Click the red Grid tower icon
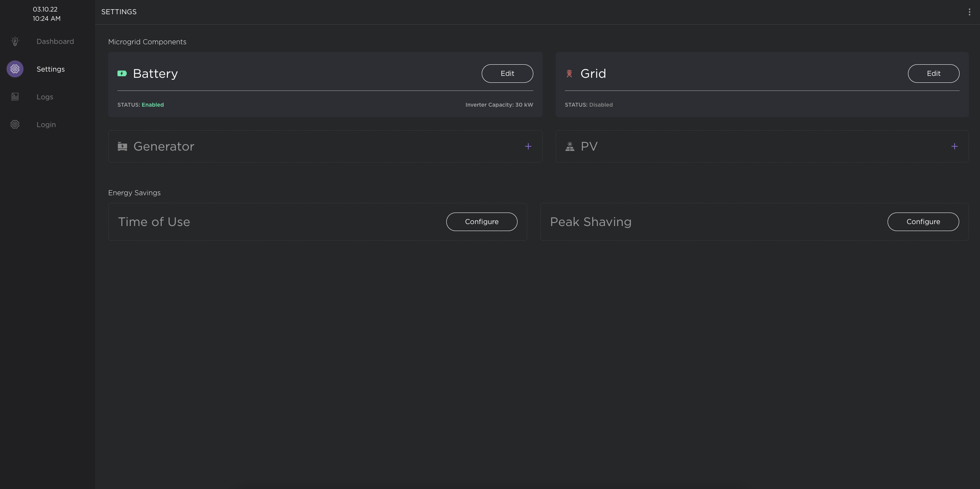The image size is (980, 489). coord(569,74)
